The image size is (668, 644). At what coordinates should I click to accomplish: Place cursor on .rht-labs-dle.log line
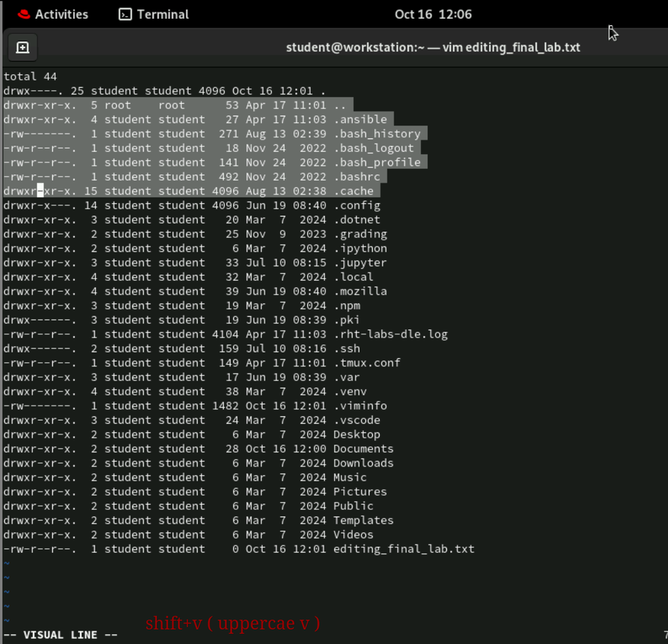coord(390,334)
